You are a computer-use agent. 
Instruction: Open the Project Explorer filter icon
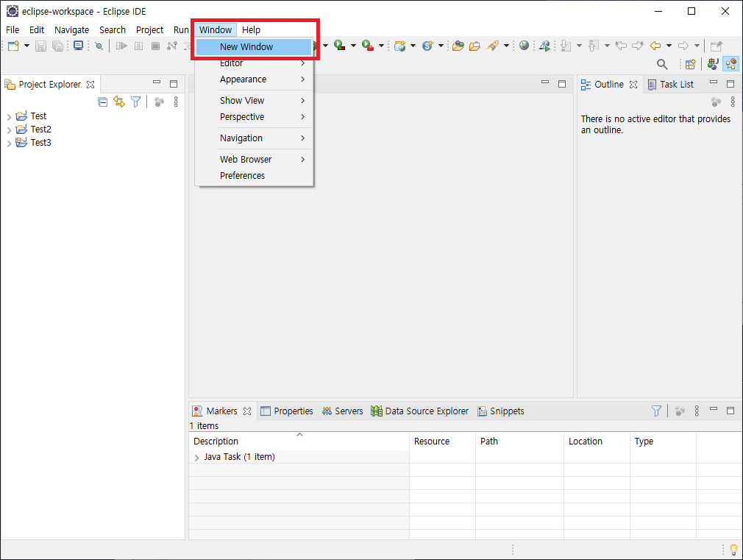[x=136, y=102]
